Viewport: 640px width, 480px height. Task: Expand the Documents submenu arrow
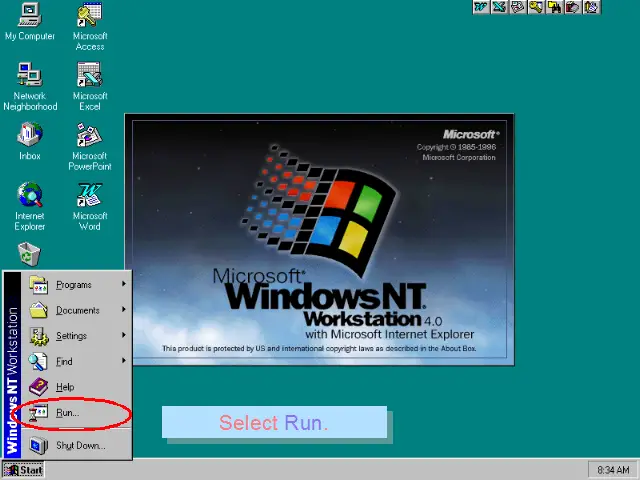(x=124, y=309)
